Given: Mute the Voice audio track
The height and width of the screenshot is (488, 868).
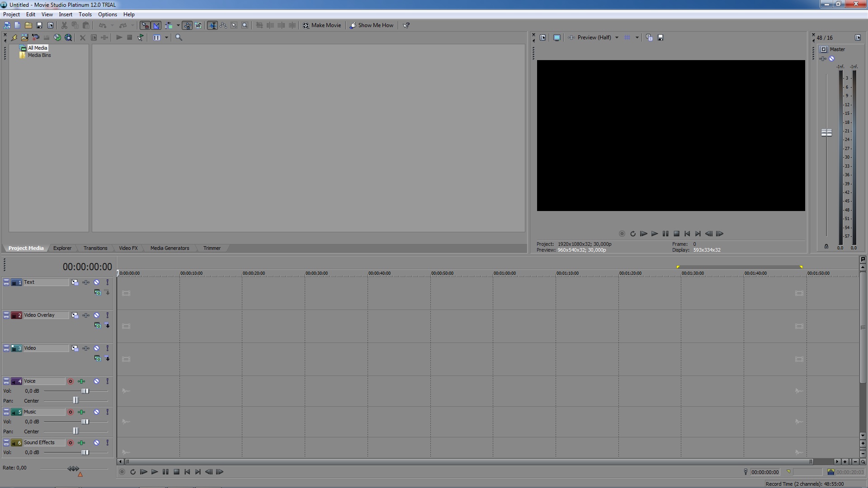Looking at the screenshot, I should tap(96, 381).
